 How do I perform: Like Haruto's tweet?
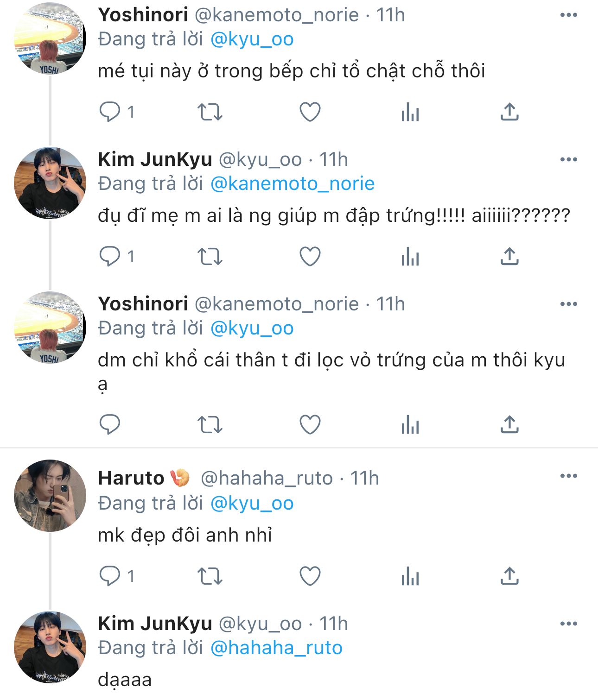[x=310, y=576]
